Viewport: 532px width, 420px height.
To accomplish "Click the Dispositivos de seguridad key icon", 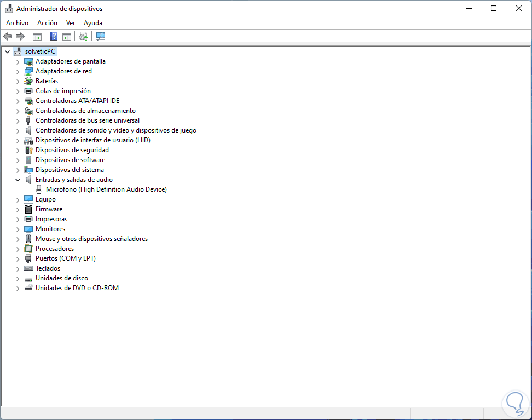I will 28,150.
